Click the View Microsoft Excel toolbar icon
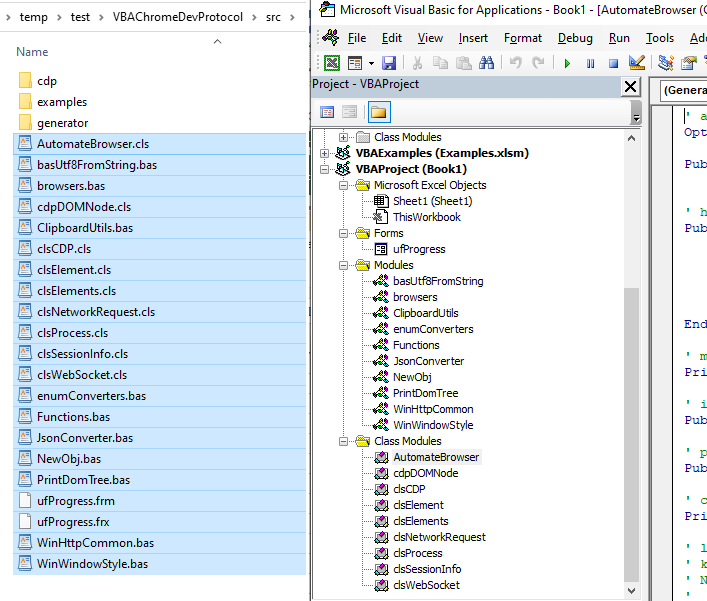707x601 pixels. tap(331, 63)
